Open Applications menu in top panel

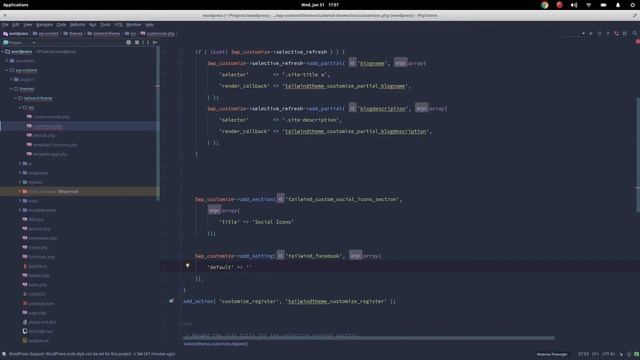pos(16,5)
